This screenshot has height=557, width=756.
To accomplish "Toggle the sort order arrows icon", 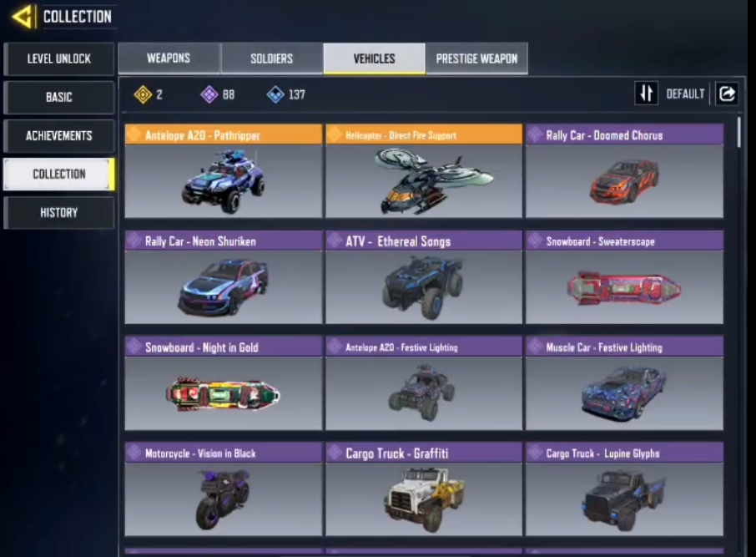I will click(646, 94).
